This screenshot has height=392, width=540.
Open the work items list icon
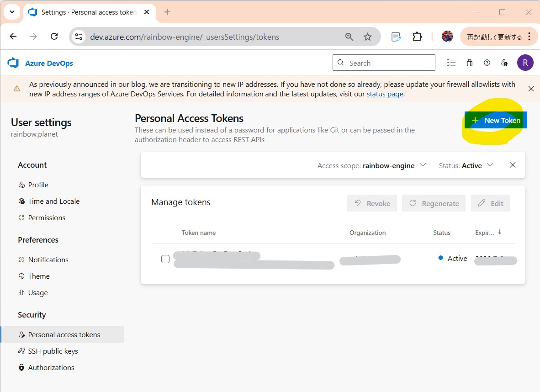451,63
